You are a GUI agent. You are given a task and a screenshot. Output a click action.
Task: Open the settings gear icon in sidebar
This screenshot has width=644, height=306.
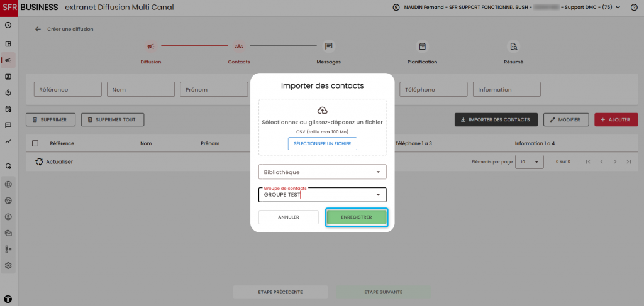8,265
